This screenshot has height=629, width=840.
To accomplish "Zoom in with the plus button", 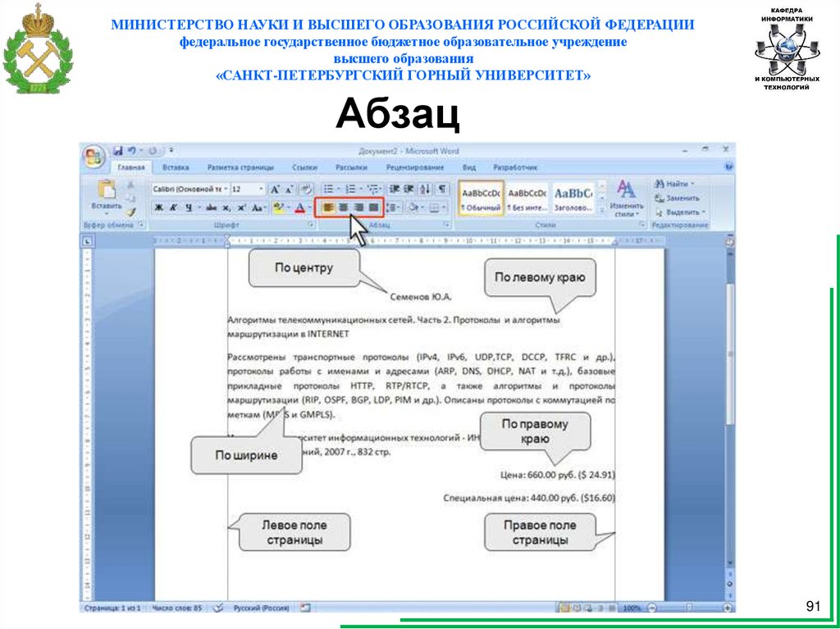I will tap(728, 608).
